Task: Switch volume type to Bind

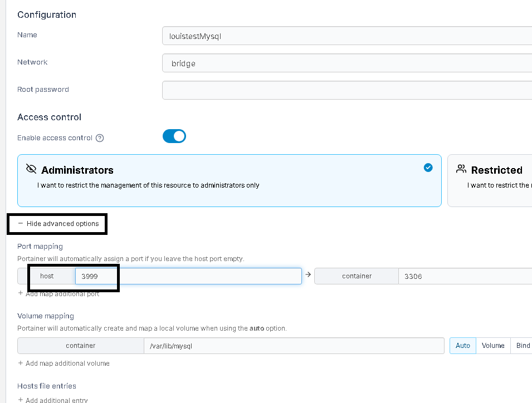Action: tap(523, 345)
